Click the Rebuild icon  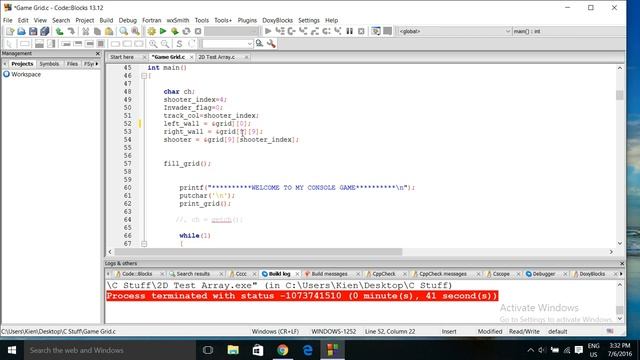(186, 31)
